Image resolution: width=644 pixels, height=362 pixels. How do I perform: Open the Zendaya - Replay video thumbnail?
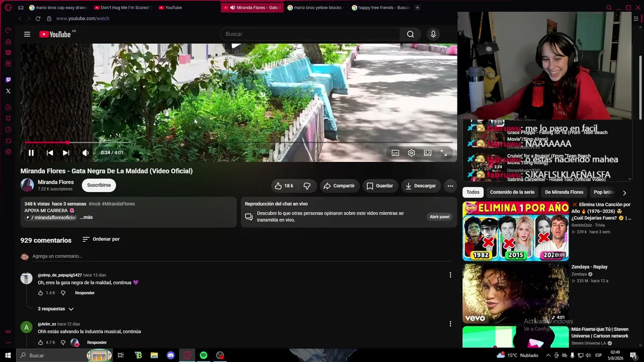516,293
